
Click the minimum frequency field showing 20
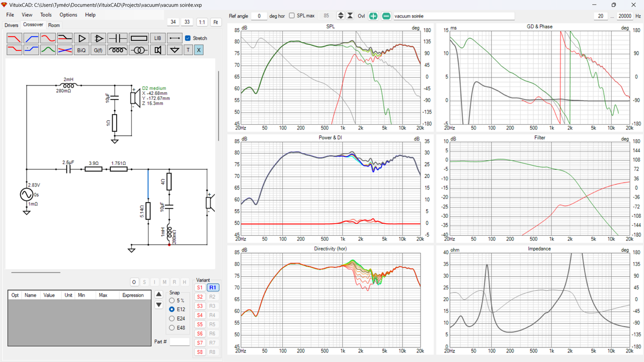(601, 16)
